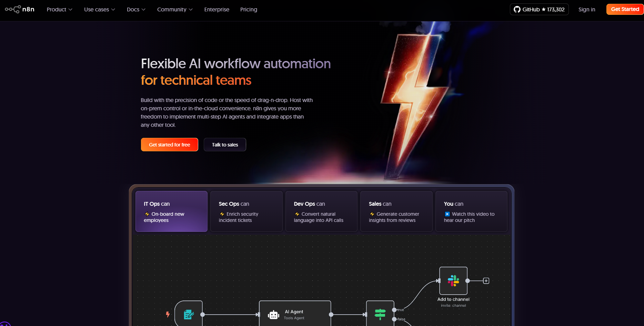This screenshot has width=644, height=326.
Task: Click the document trigger node icon
Action: coord(189,314)
